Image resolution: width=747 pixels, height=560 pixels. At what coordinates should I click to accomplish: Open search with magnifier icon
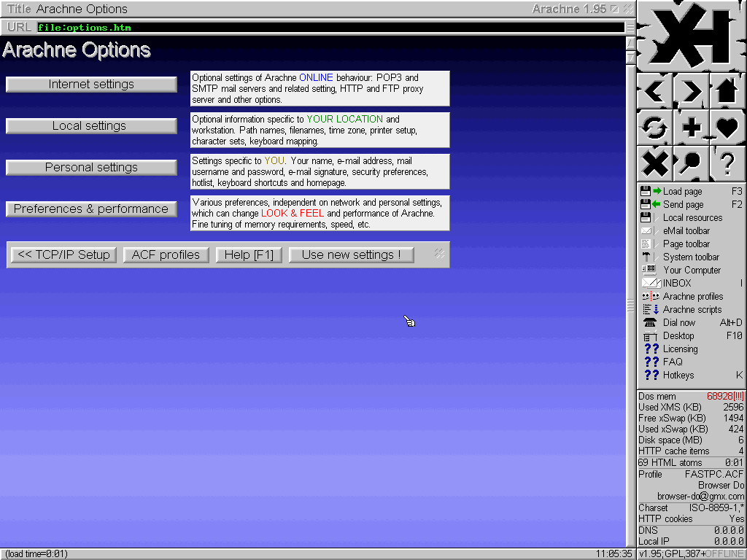[x=692, y=163]
